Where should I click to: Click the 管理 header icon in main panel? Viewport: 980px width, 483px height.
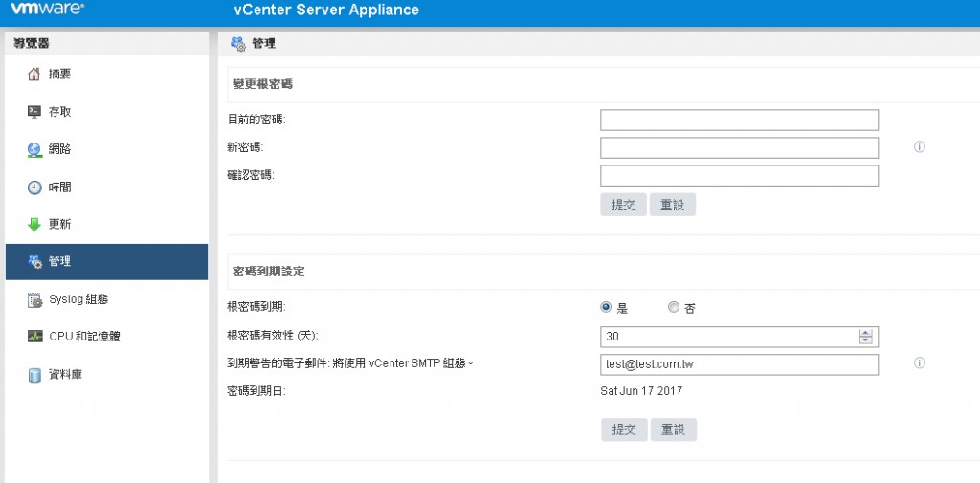pos(238,44)
